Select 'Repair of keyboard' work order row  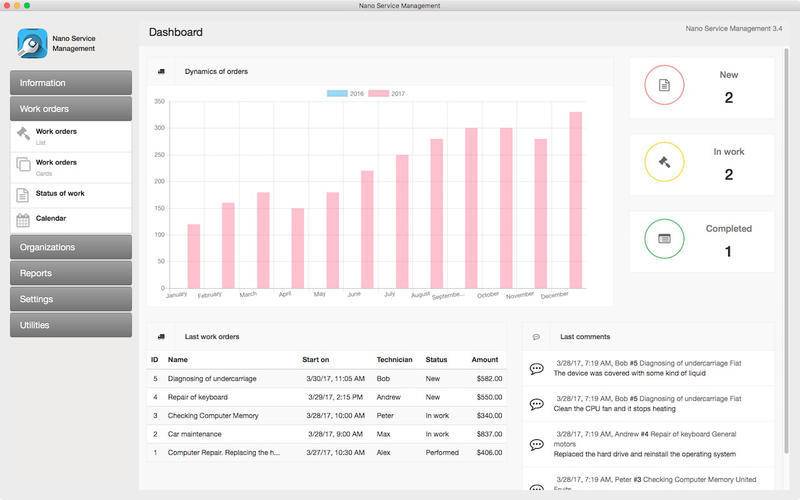[x=327, y=397]
